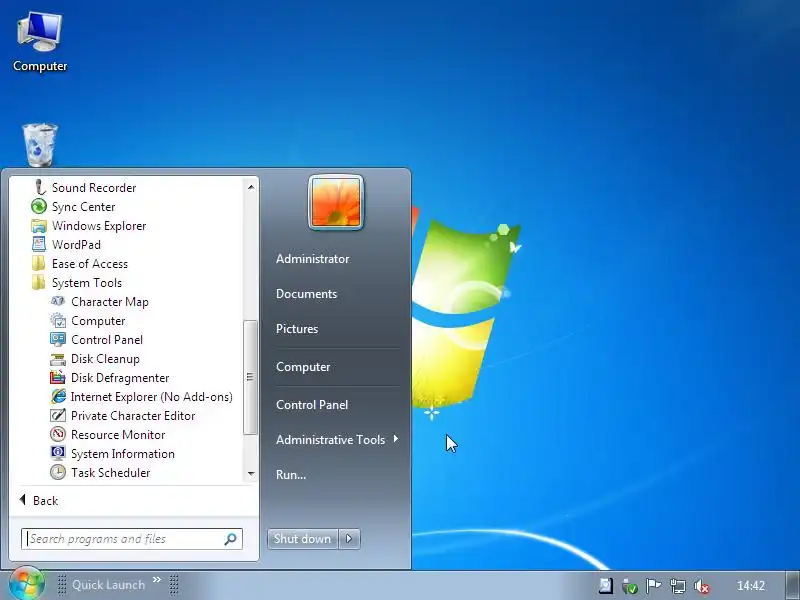Go Back to main Start menu

(39, 501)
